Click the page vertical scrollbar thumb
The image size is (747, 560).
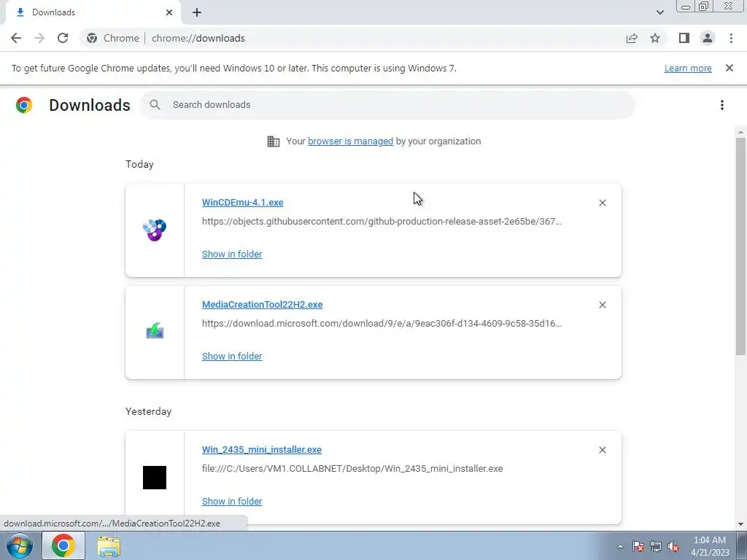point(740,246)
